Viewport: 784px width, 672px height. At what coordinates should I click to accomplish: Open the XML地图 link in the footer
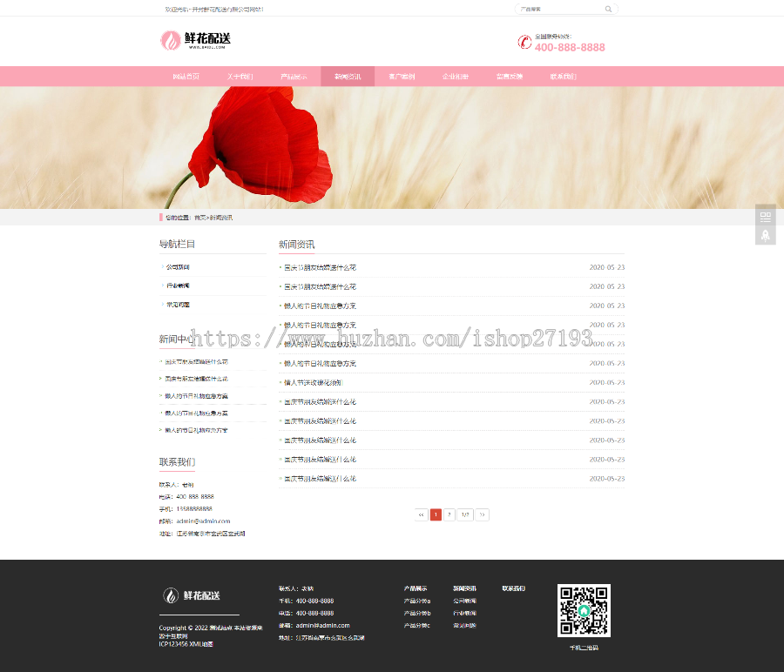click(x=201, y=644)
